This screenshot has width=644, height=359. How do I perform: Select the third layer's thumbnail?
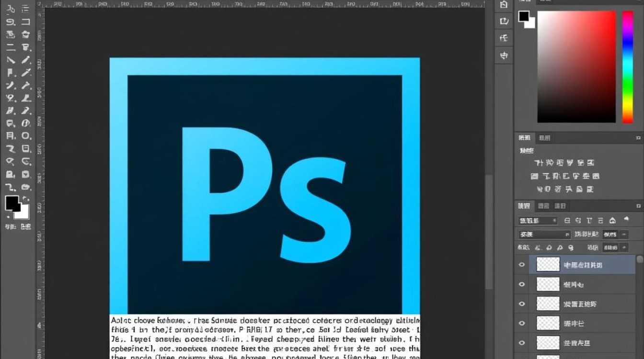point(548,303)
